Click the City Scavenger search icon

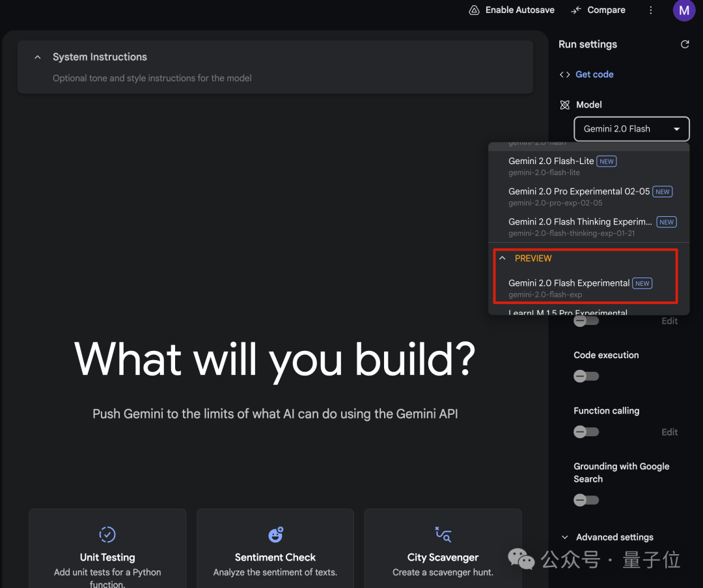[443, 534]
